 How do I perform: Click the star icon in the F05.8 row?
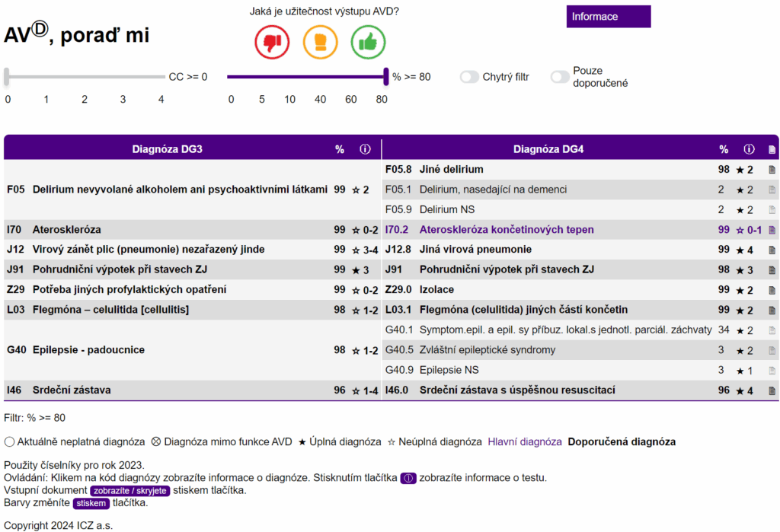pos(740,170)
